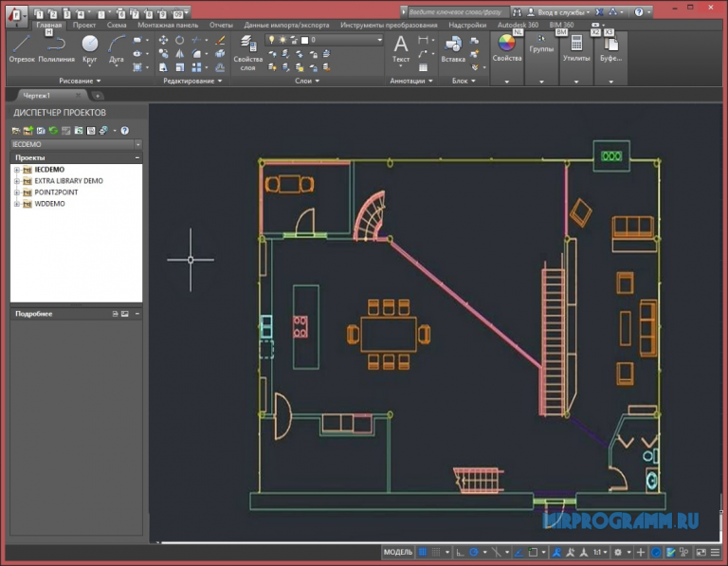Select the Полилиния polyline tool
This screenshot has width=728, height=566.
pyautogui.click(x=57, y=47)
